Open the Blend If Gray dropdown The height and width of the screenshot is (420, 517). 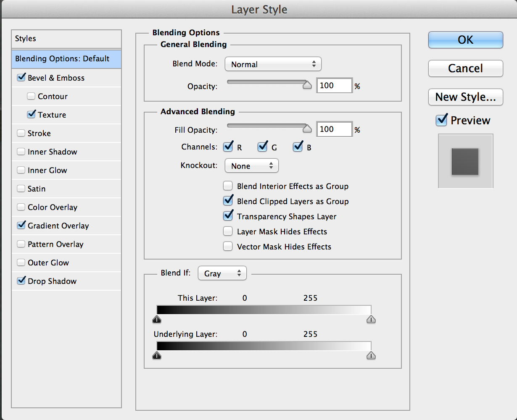222,273
